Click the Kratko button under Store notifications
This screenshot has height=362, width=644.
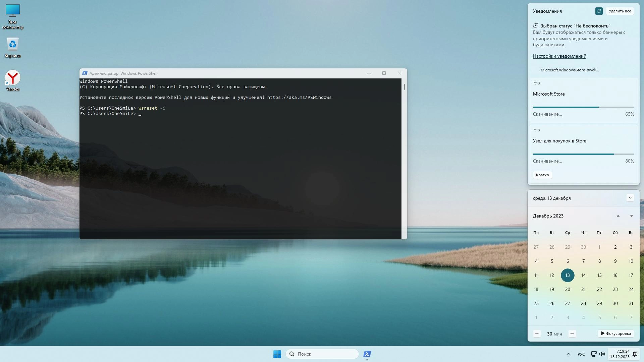pos(542,175)
